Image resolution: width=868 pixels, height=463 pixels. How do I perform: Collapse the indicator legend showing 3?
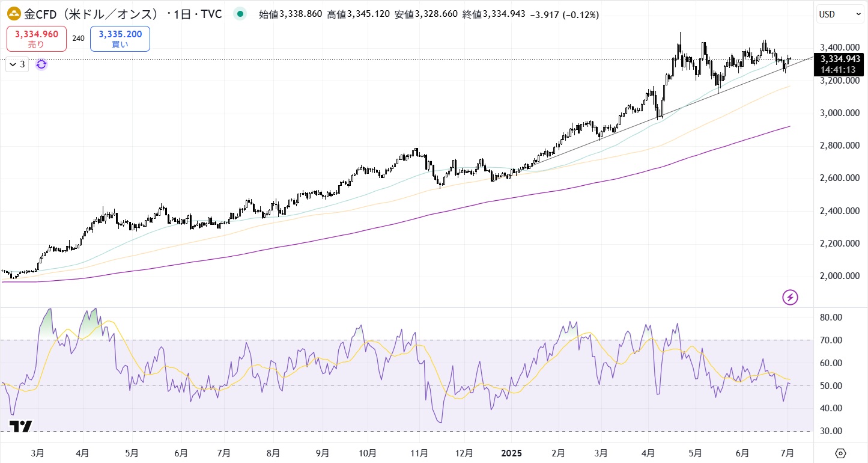[17, 64]
